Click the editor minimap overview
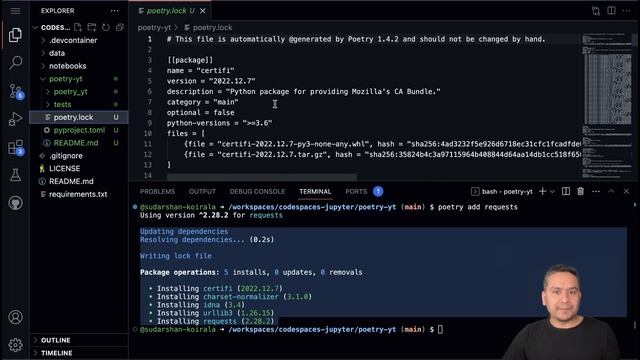Viewport: 640px width, 360px height. point(608,106)
